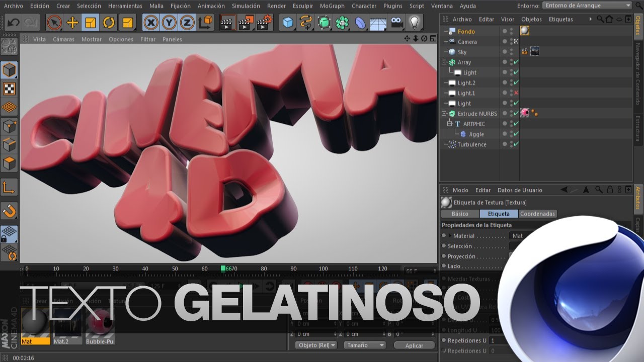This screenshot has width=644, height=362.
Task: Select the Points mode icon
Action: pos(10,126)
